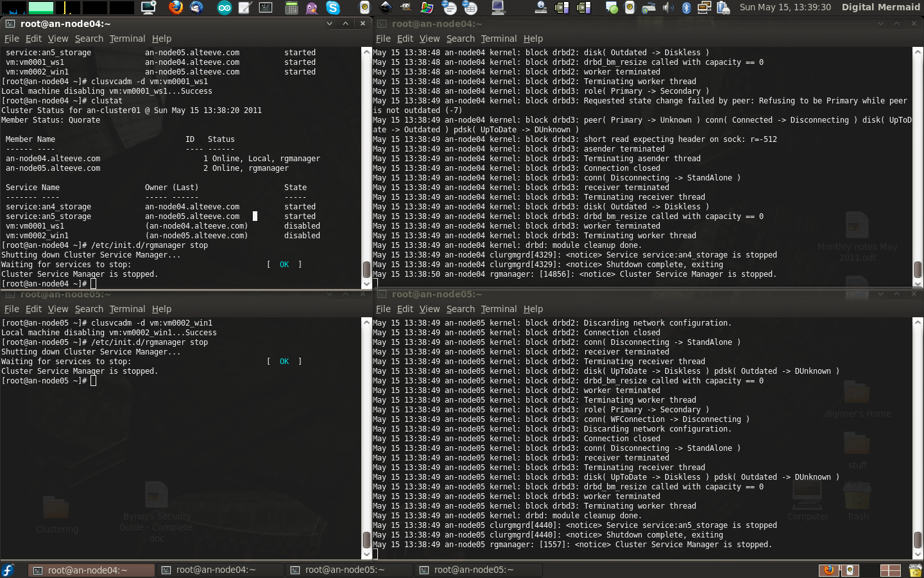Open View menu in an-node05 command terminal
This screenshot has width=924, height=578.
point(58,309)
